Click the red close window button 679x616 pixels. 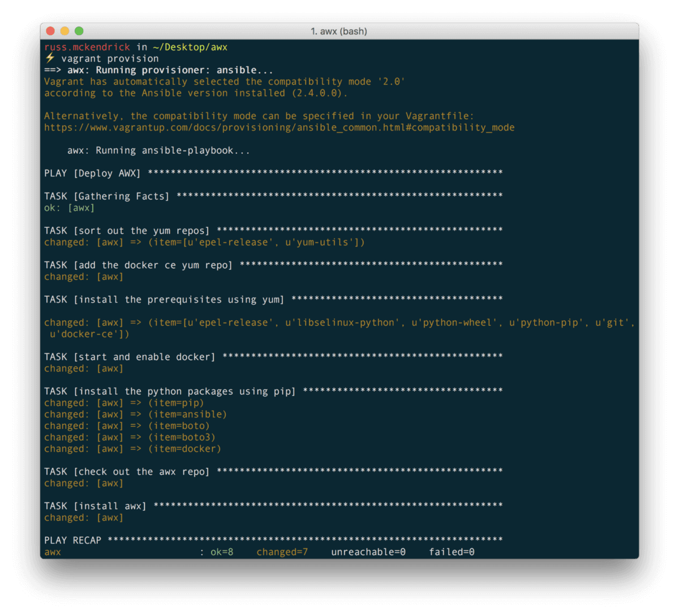pos(50,31)
